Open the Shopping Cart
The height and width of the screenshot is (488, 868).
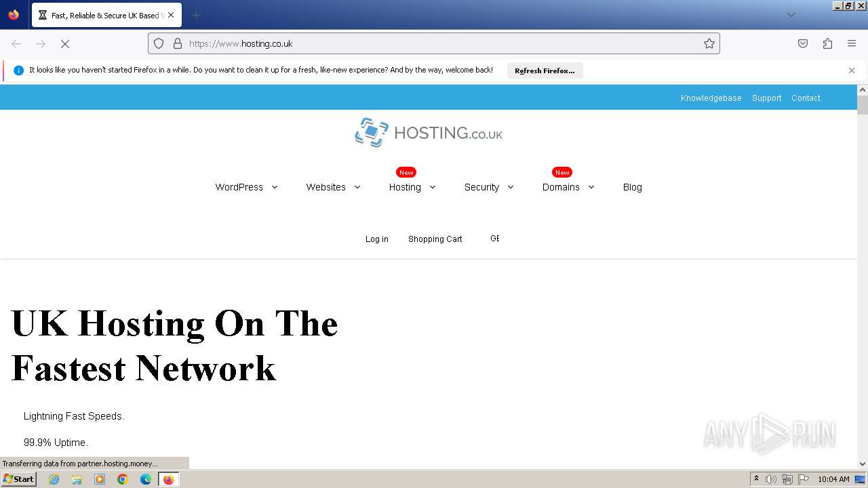[x=435, y=239]
